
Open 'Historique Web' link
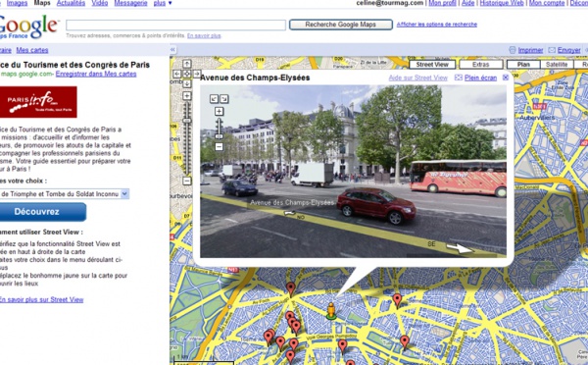(x=502, y=3)
